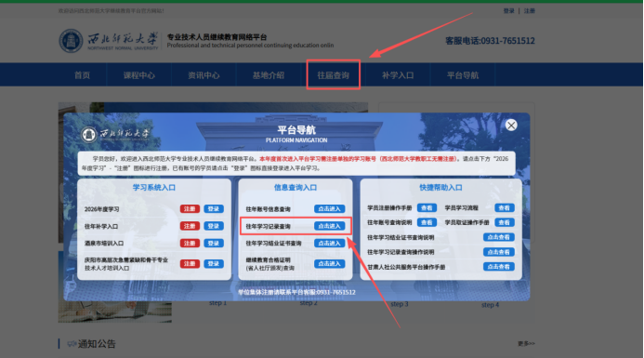
Task: Click 注册 for 庆阳市高层次急需紧缺 training entry
Action: 190,263
